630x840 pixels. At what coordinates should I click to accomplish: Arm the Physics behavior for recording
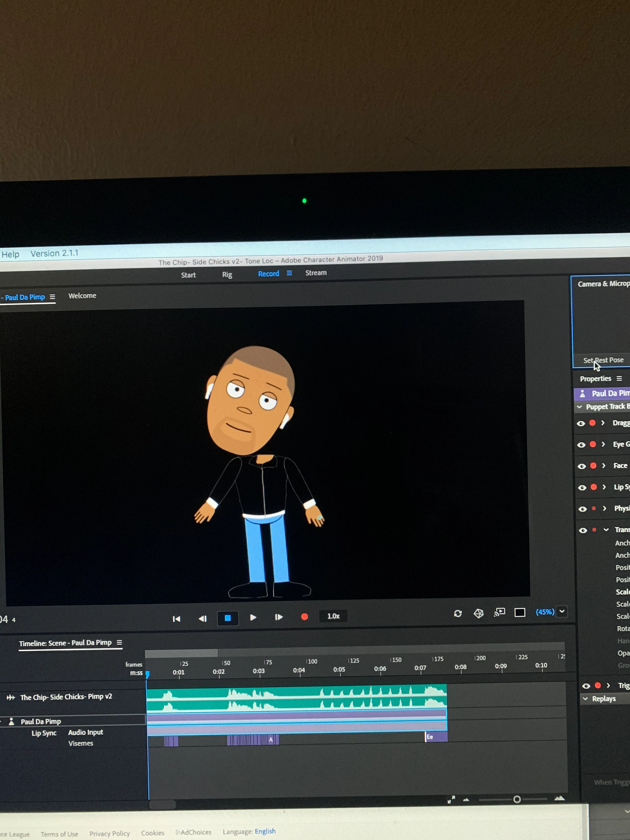coord(594,509)
